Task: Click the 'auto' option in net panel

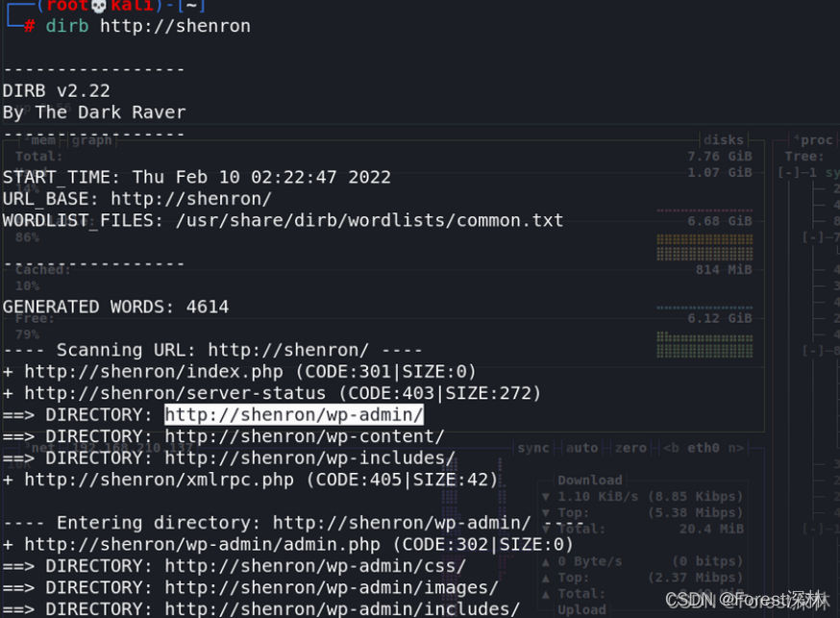Action: [581, 448]
